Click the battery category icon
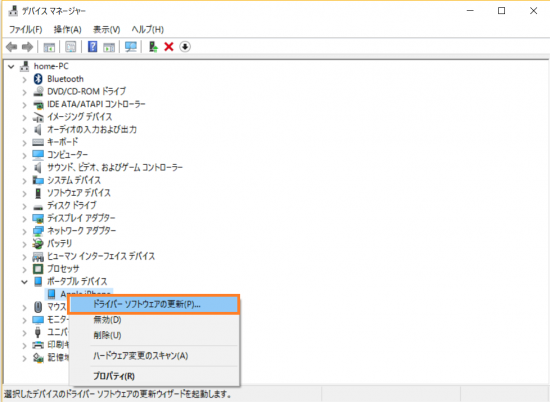 (38, 243)
